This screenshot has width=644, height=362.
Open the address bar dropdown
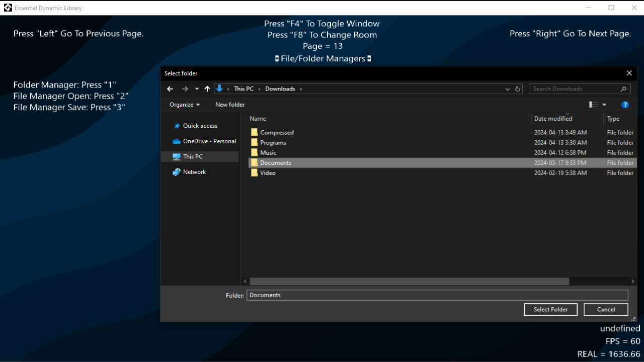click(x=507, y=88)
